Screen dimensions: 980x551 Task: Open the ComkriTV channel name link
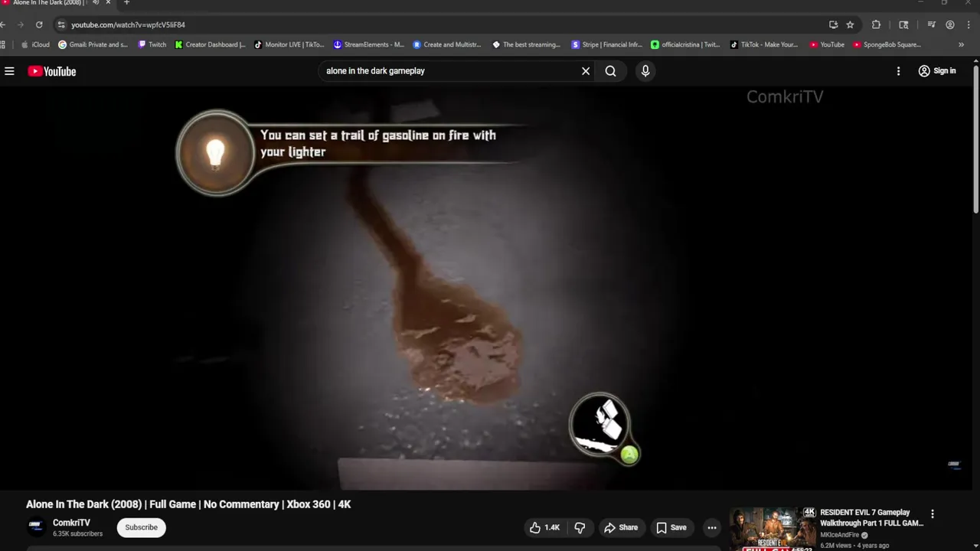pos(71,523)
